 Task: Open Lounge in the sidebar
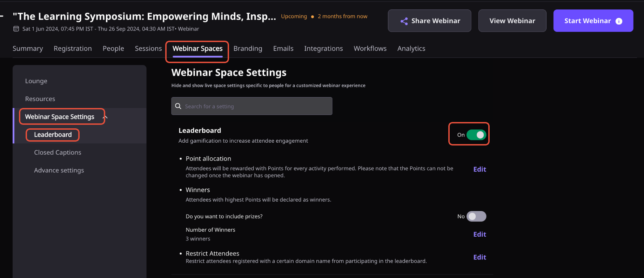[x=36, y=81]
